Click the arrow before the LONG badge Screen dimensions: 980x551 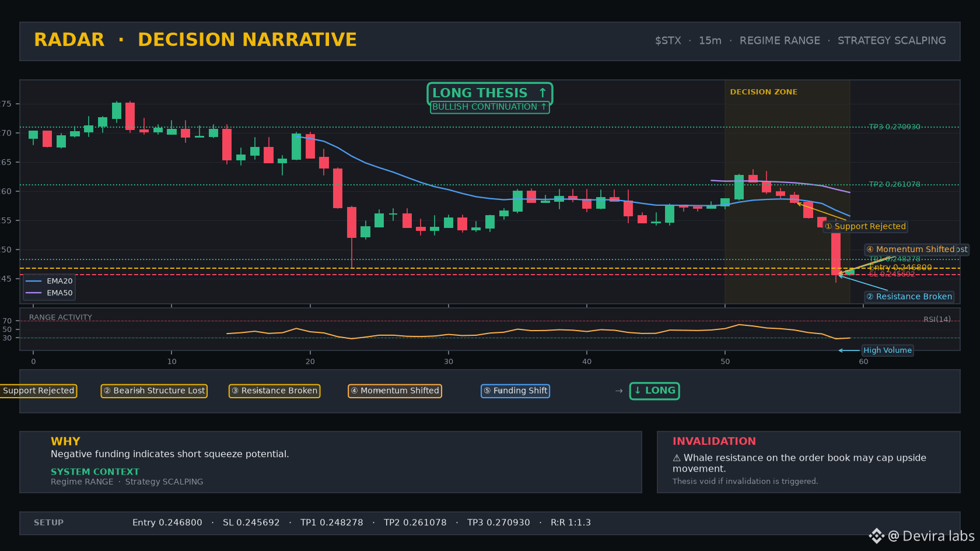coord(619,391)
